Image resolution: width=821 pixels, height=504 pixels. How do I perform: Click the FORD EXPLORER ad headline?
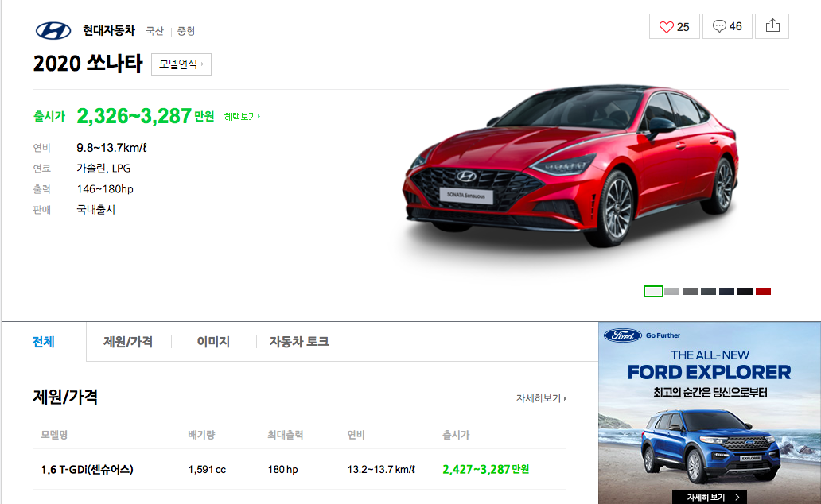point(710,373)
